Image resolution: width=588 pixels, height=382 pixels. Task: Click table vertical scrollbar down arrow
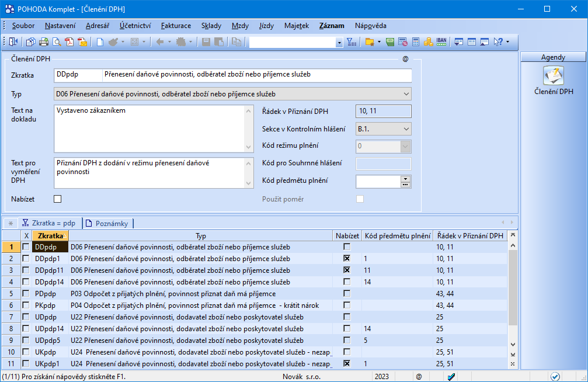coord(513,345)
